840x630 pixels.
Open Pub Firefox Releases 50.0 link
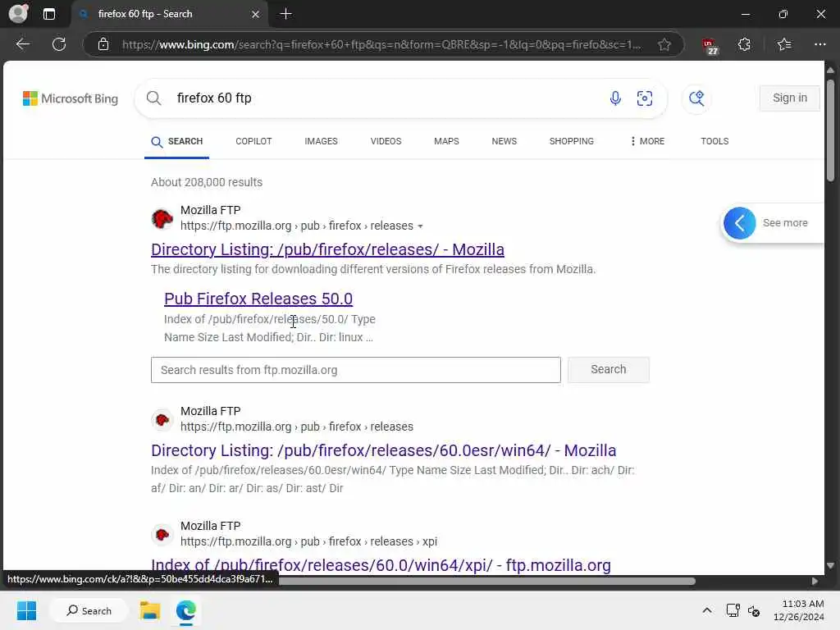[258, 299]
